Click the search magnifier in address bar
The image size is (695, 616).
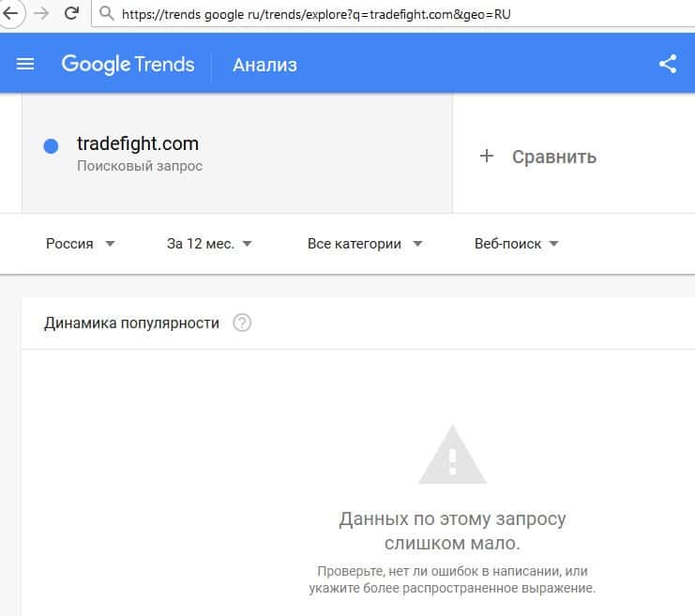106,14
